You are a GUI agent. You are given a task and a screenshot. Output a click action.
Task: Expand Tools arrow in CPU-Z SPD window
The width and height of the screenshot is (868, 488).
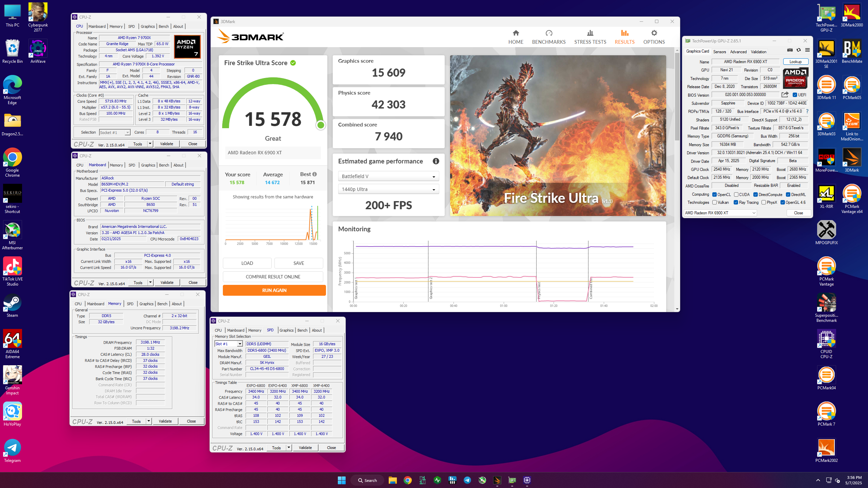288,448
